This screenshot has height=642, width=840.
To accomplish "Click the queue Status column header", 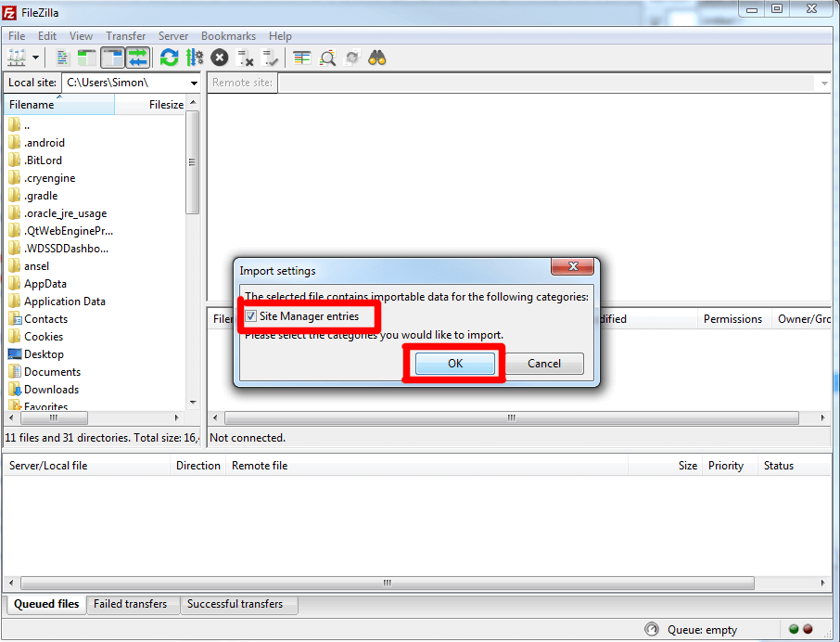I will [794, 466].
